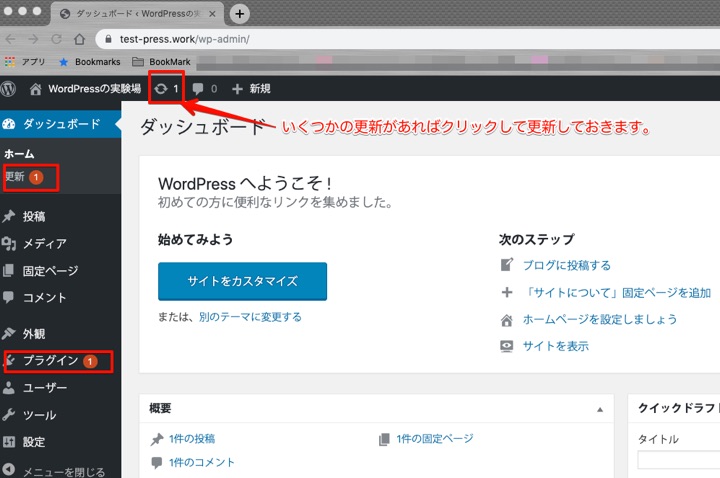This screenshot has height=478, width=720.
Task: Click the タイトル input field in quick draft
Action: point(679,460)
